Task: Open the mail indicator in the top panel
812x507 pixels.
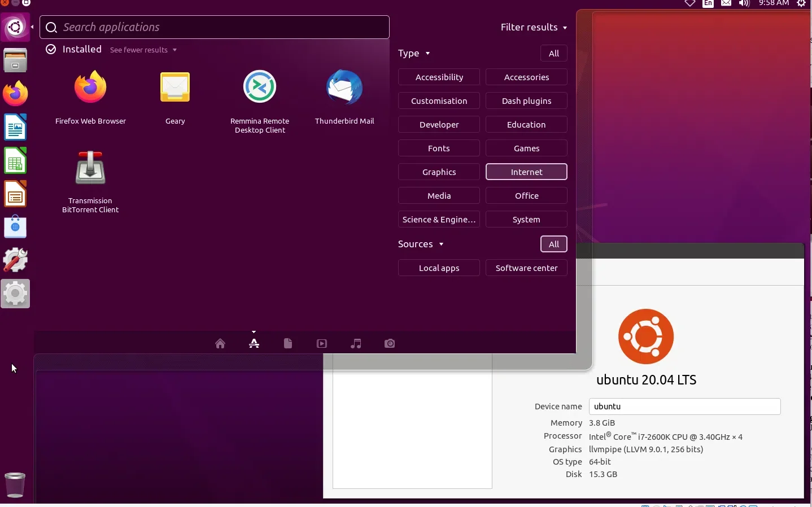Action: [x=727, y=3]
